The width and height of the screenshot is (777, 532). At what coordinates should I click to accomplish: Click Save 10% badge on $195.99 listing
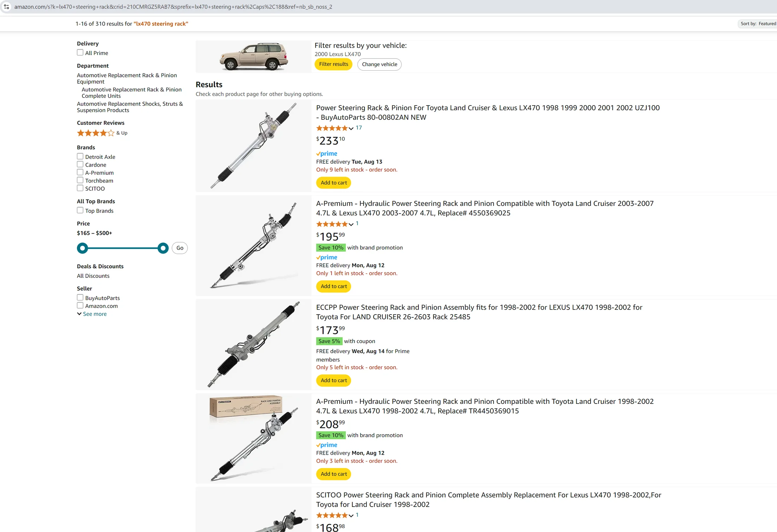pyautogui.click(x=331, y=247)
